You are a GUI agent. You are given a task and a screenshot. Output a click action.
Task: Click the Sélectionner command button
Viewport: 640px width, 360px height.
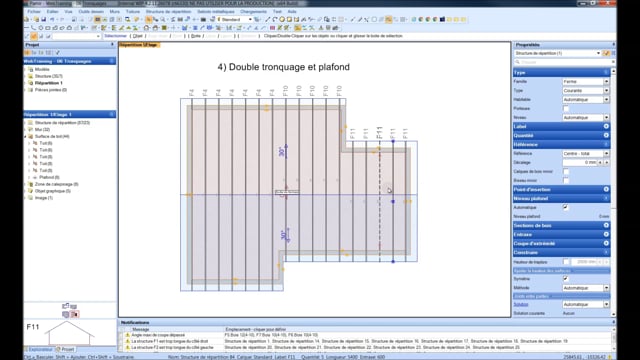(x=116, y=36)
